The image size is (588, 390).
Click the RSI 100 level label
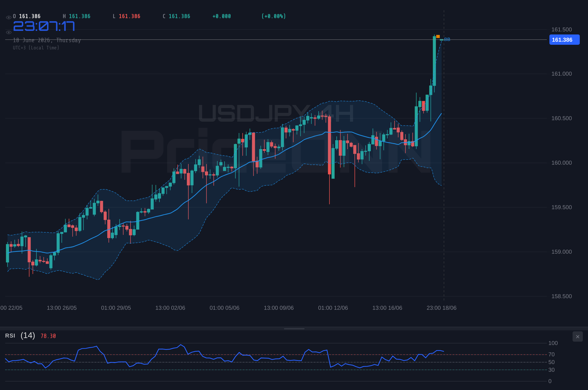pos(553,343)
